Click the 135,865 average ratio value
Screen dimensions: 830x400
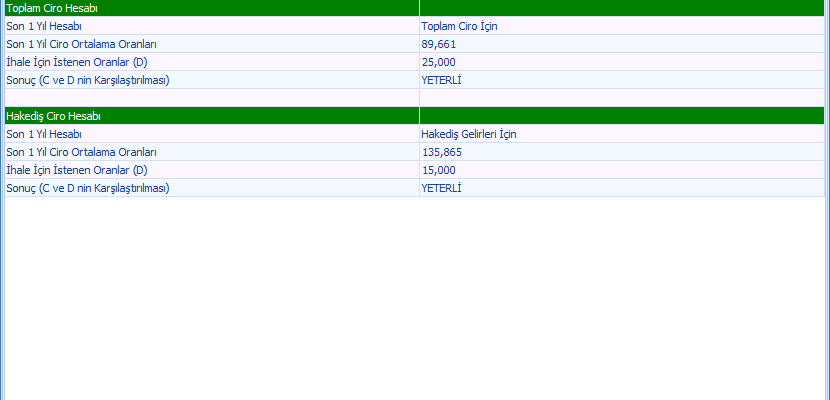442,152
